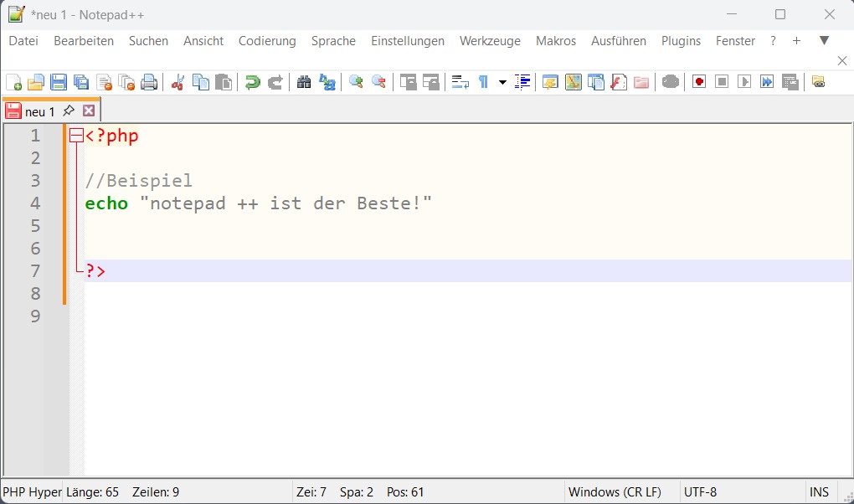Click the plus button in menu bar
The height and width of the screenshot is (504, 854).
(x=796, y=41)
